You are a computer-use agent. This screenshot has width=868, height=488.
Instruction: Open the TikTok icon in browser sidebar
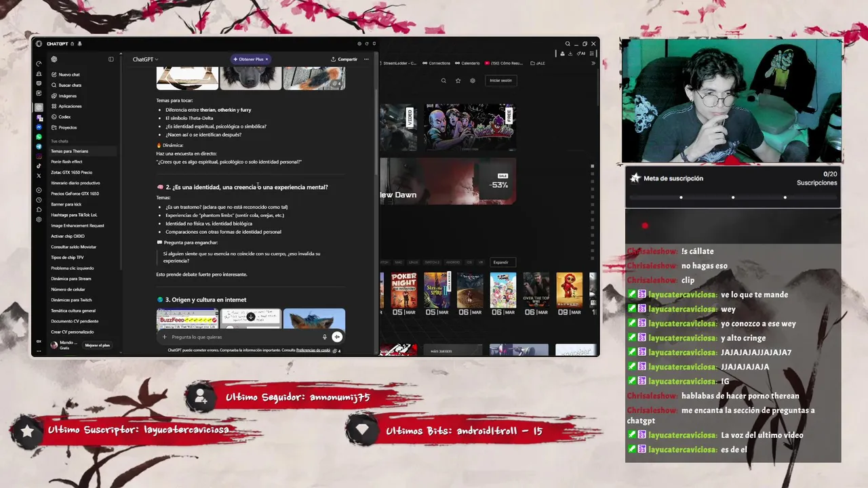coord(39,165)
